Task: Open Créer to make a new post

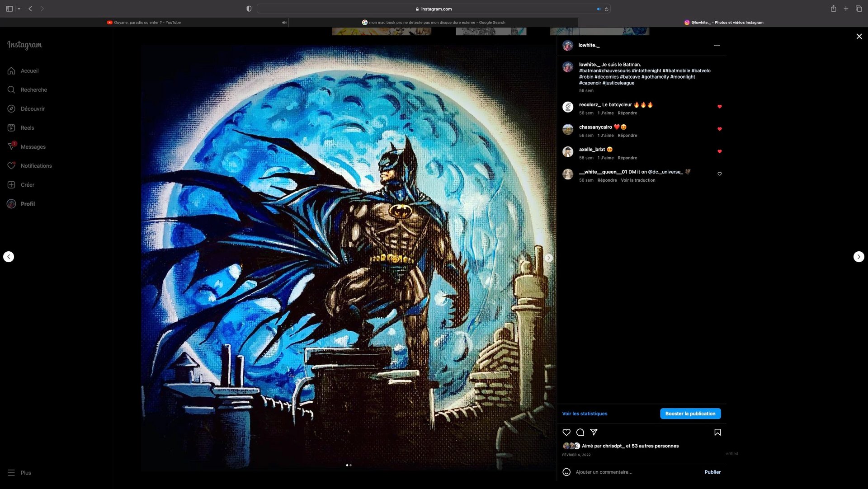Action: [28, 184]
